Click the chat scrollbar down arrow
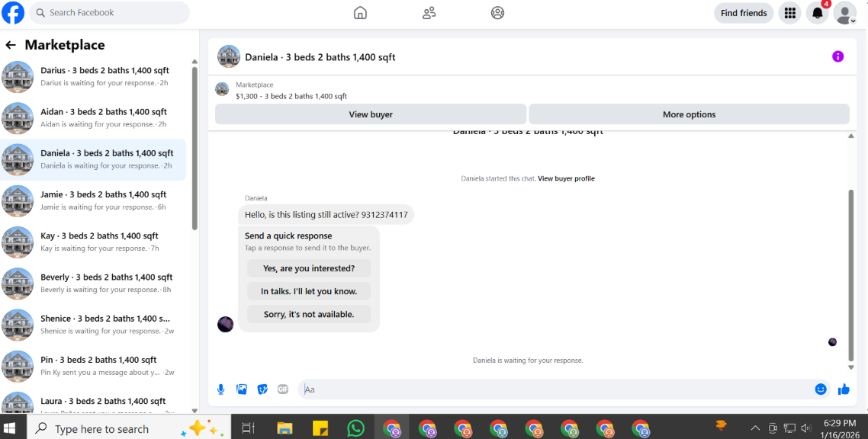This screenshot has height=439, width=868. click(x=851, y=367)
